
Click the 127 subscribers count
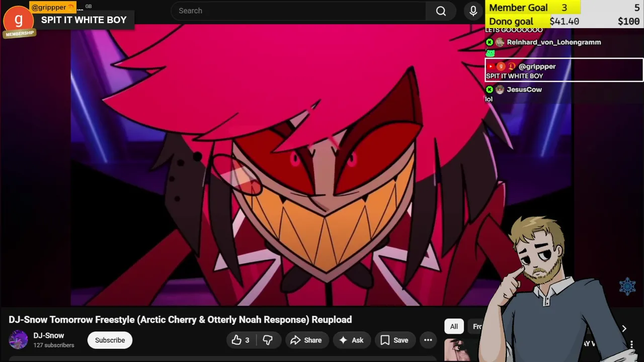tap(54, 345)
